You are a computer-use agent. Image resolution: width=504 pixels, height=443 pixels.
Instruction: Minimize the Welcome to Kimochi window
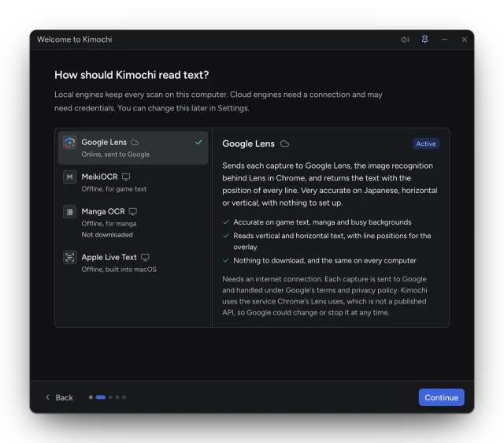444,39
